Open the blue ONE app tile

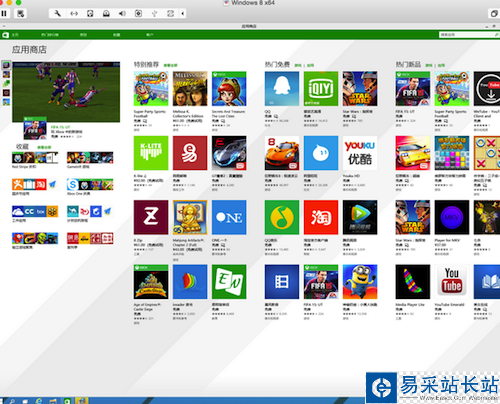coord(229,217)
